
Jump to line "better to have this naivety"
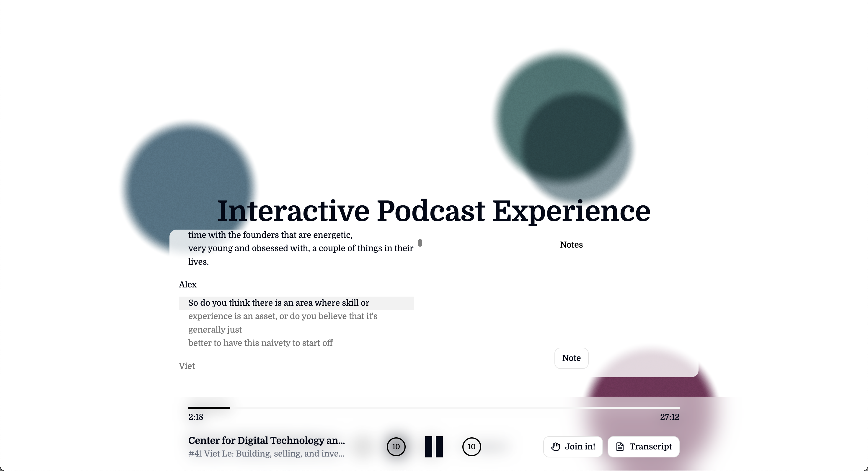click(260, 343)
